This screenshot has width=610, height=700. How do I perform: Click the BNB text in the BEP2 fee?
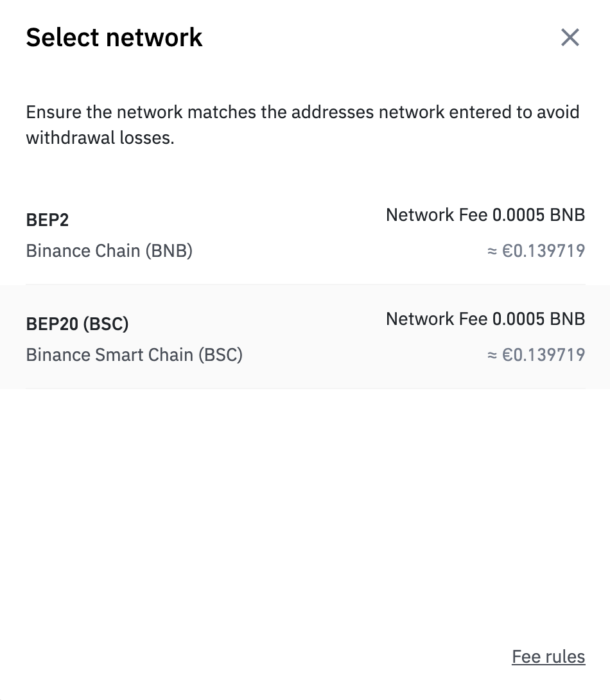[567, 214]
